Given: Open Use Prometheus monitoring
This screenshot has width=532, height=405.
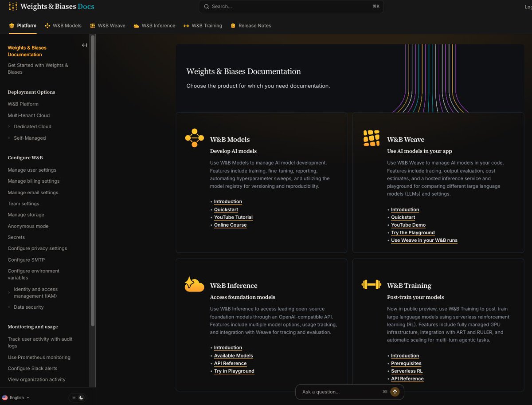Looking at the screenshot, I should tap(39, 357).
